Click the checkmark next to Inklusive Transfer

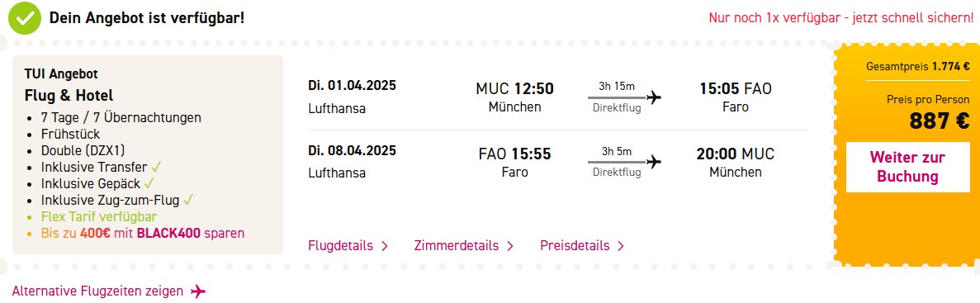156,168
